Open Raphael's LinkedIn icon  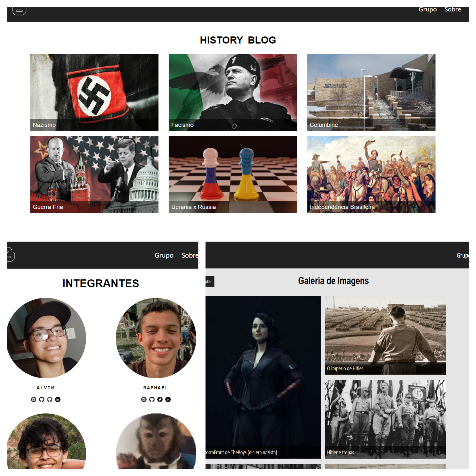coord(168,399)
